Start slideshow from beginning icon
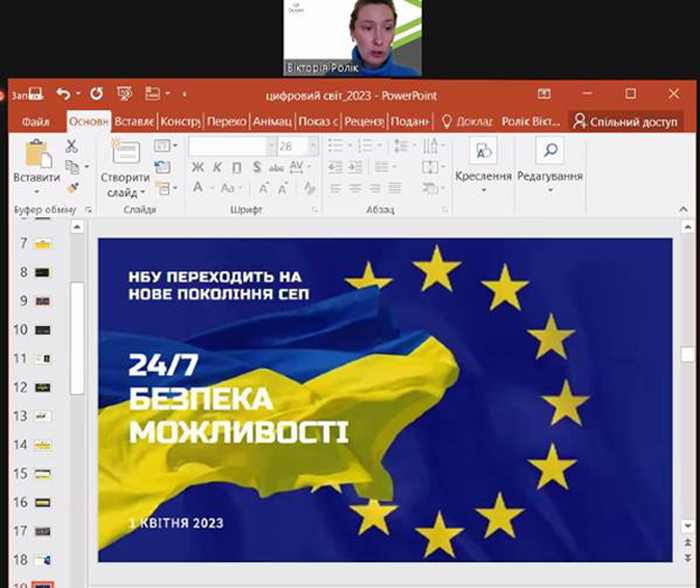The image size is (700, 588). pos(125,94)
